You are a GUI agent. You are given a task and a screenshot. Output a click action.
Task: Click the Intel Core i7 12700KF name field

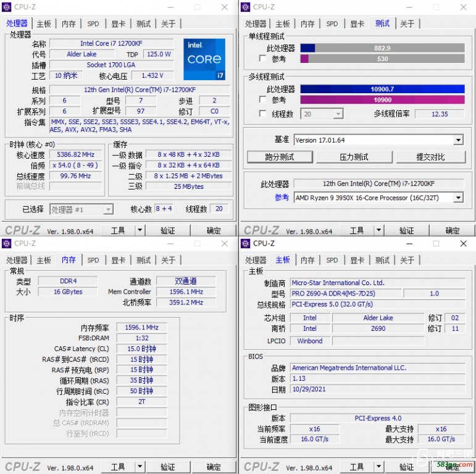click(x=111, y=43)
